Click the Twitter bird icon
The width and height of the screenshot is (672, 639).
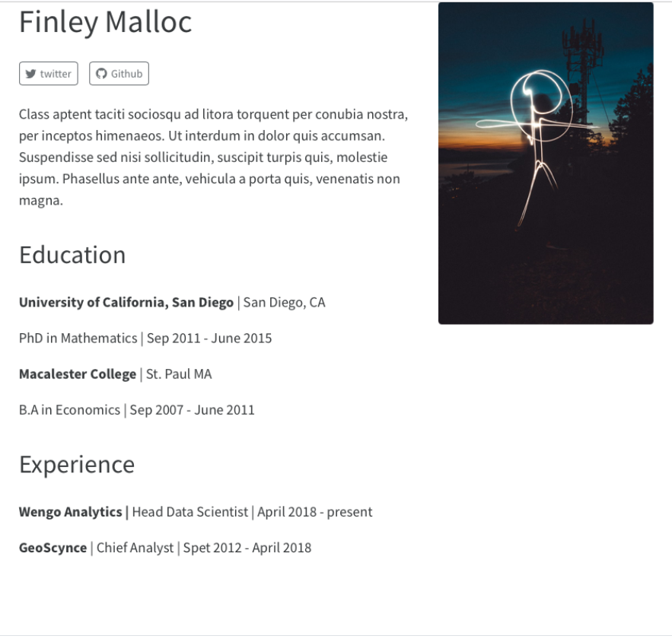tap(30, 74)
